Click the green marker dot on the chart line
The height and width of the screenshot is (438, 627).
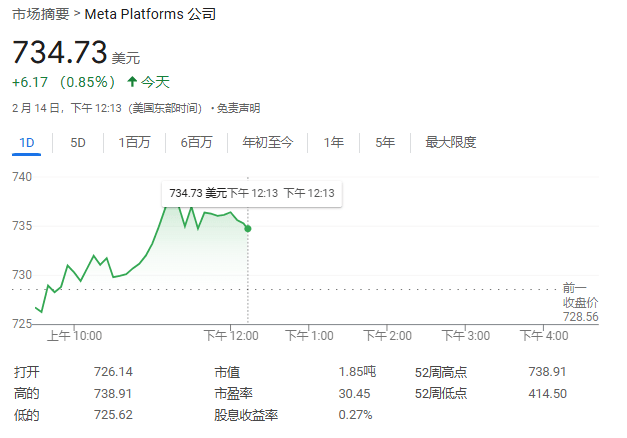pos(247,229)
